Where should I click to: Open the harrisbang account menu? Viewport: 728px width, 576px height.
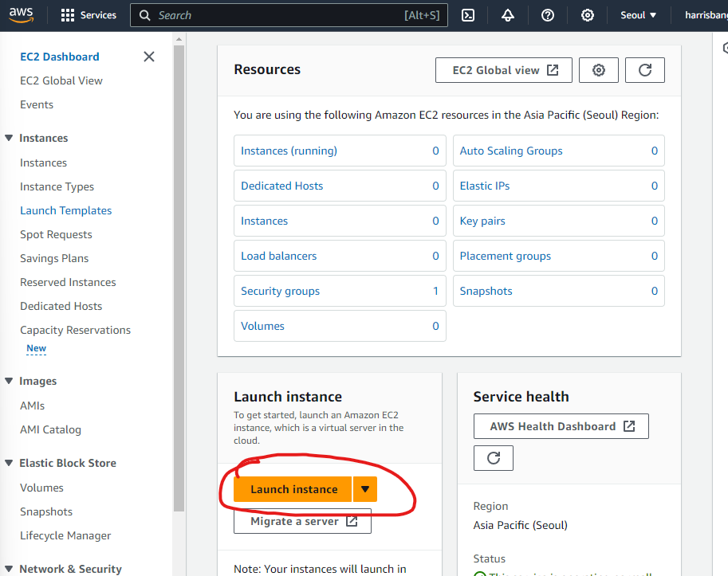[706, 15]
